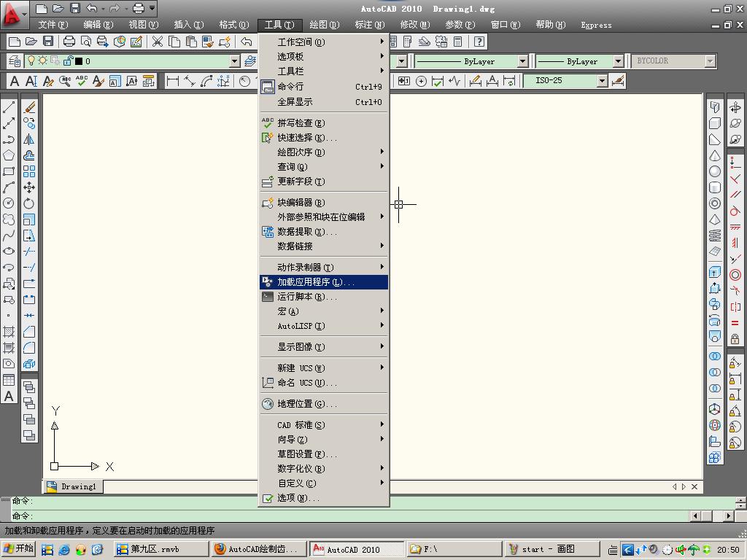
Task: Select the Rotate modify tool
Action: pos(29,203)
